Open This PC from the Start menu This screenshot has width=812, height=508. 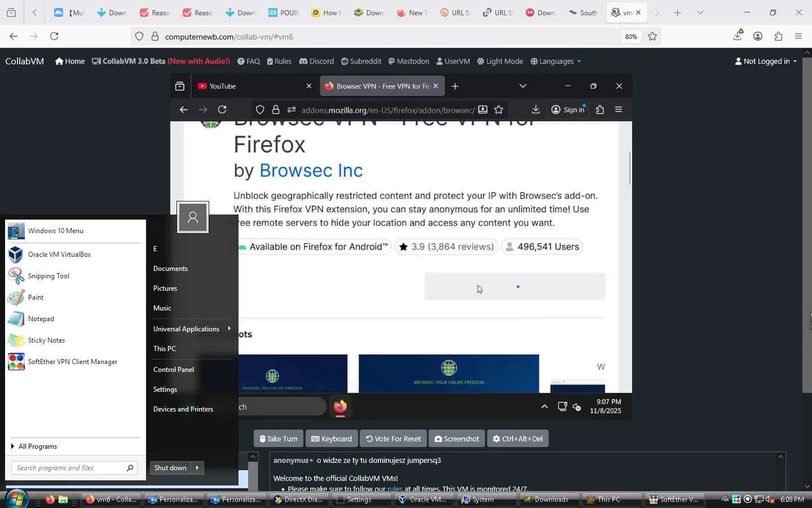165,349
